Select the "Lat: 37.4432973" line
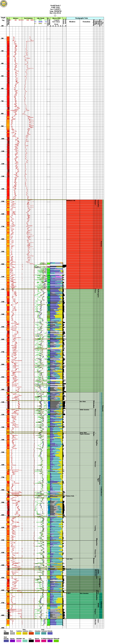 55,9
